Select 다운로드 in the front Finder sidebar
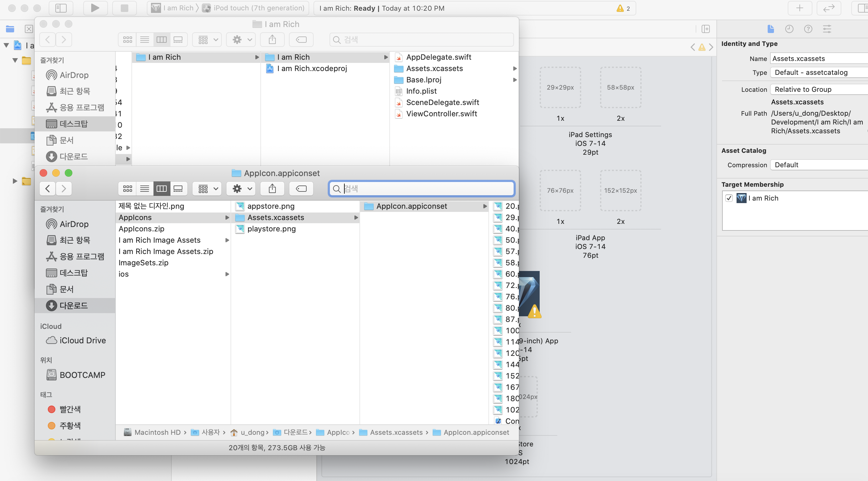 [x=74, y=306]
